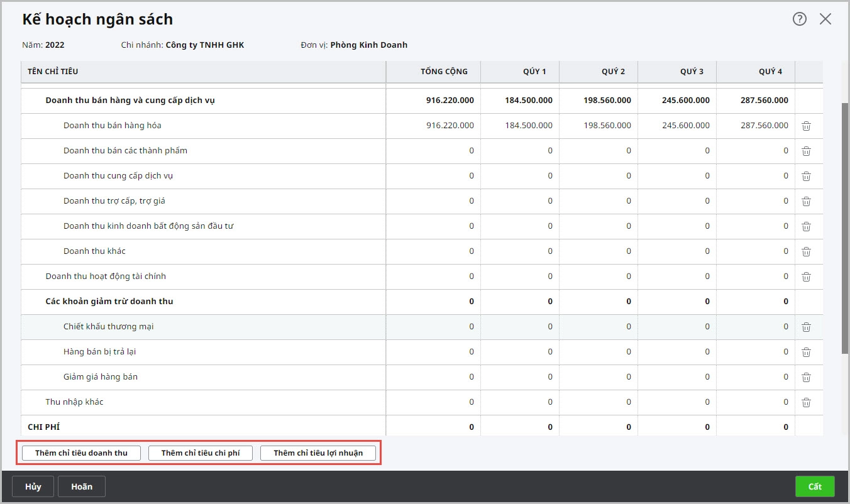Screen dimensions: 850x504
Task: Delete the Doanh thu khác row
Action: 806,251
